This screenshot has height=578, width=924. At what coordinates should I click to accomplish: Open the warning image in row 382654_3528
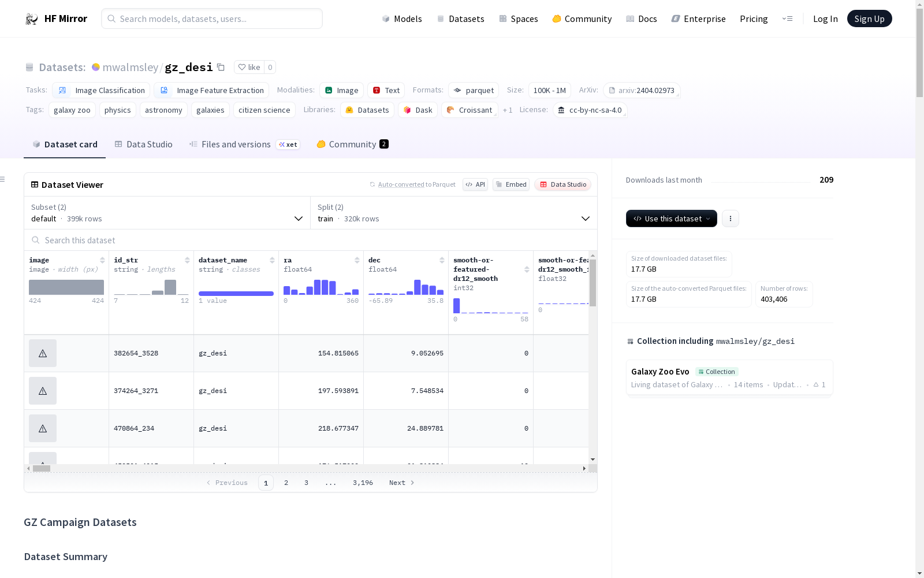pos(43,353)
